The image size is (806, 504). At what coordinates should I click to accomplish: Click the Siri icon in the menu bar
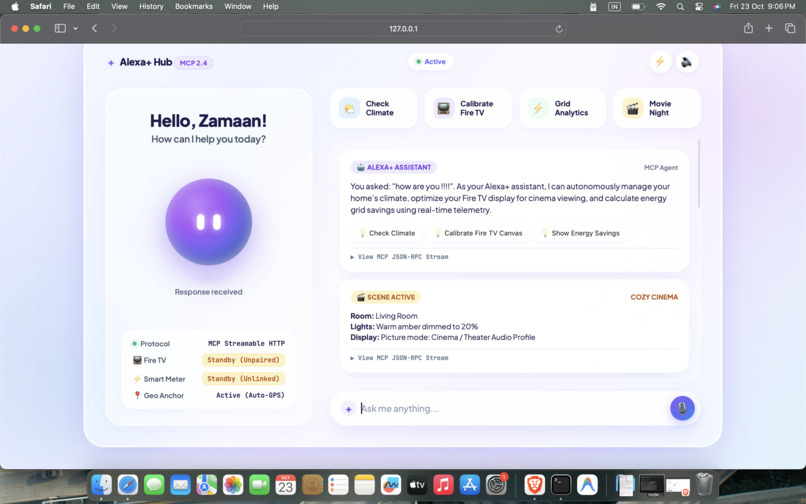coord(717,7)
